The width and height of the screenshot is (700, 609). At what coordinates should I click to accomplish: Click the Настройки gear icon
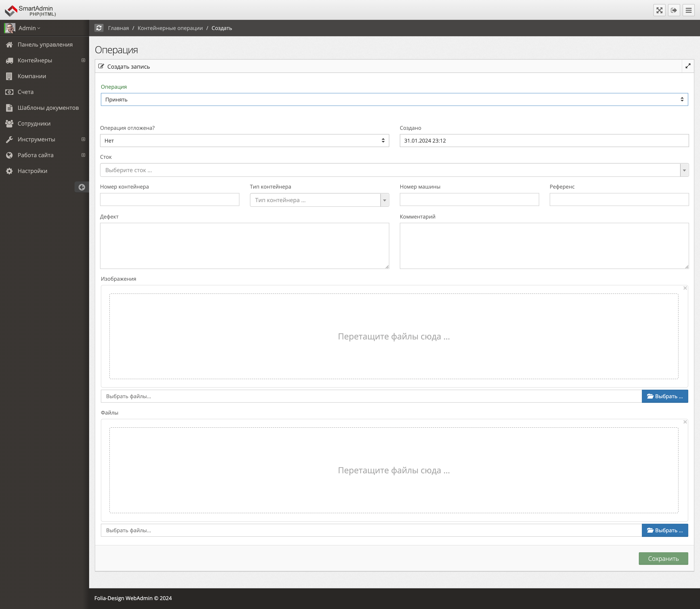[x=9, y=171]
